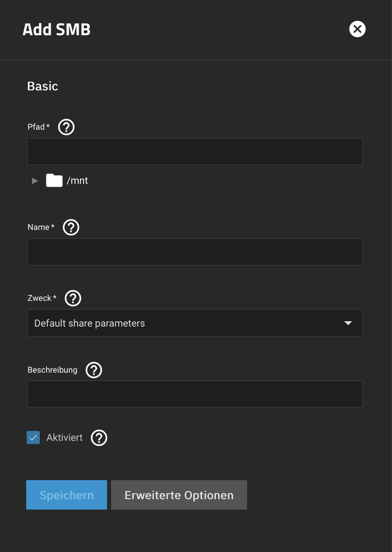Open Erweiterte Optionen

tap(179, 495)
